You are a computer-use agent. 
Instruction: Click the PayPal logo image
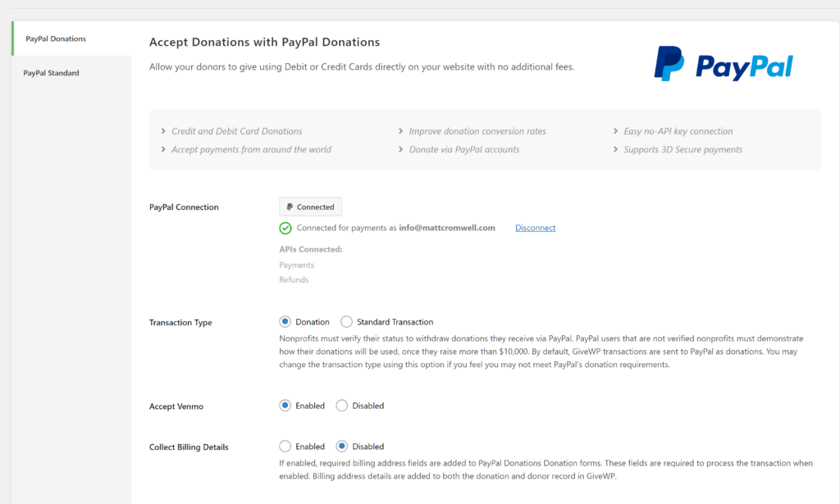(724, 64)
